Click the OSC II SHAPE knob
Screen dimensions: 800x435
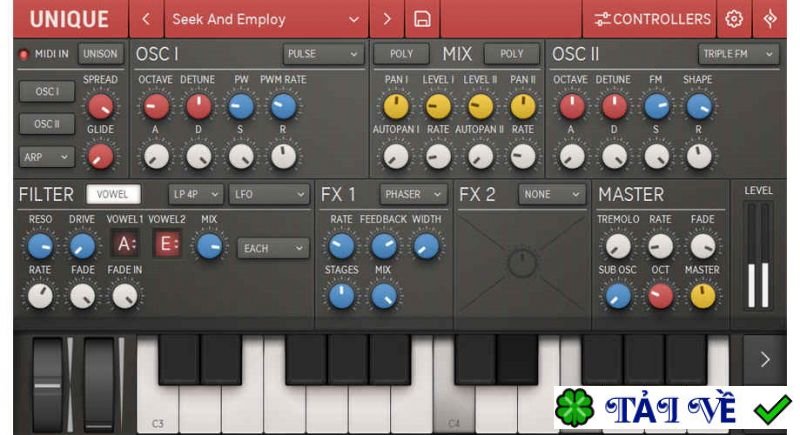point(699,106)
